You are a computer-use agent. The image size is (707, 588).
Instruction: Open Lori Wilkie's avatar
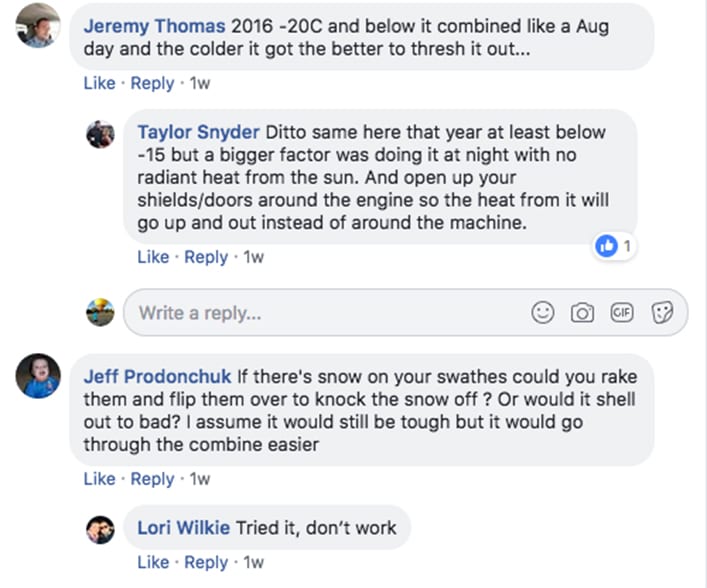click(x=100, y=529)
